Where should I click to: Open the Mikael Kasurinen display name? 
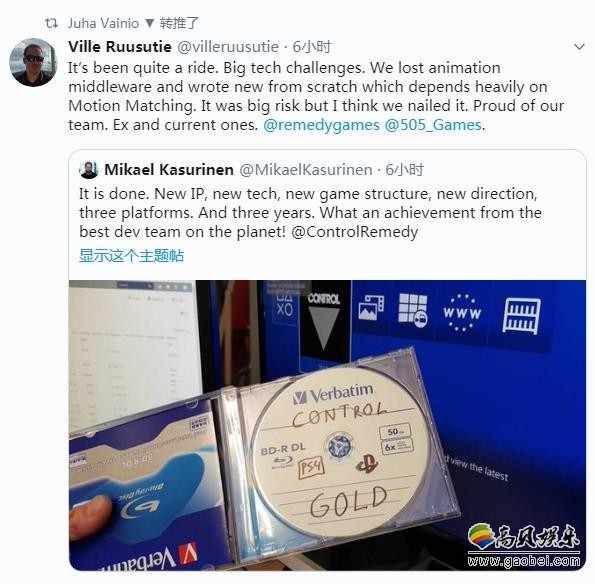pyautogui.click(x=169, y=170)
